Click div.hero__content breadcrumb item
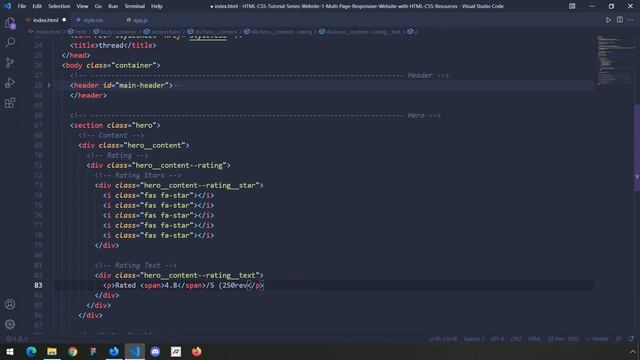Viewport: 640px width, 360px height. (216, 32)
